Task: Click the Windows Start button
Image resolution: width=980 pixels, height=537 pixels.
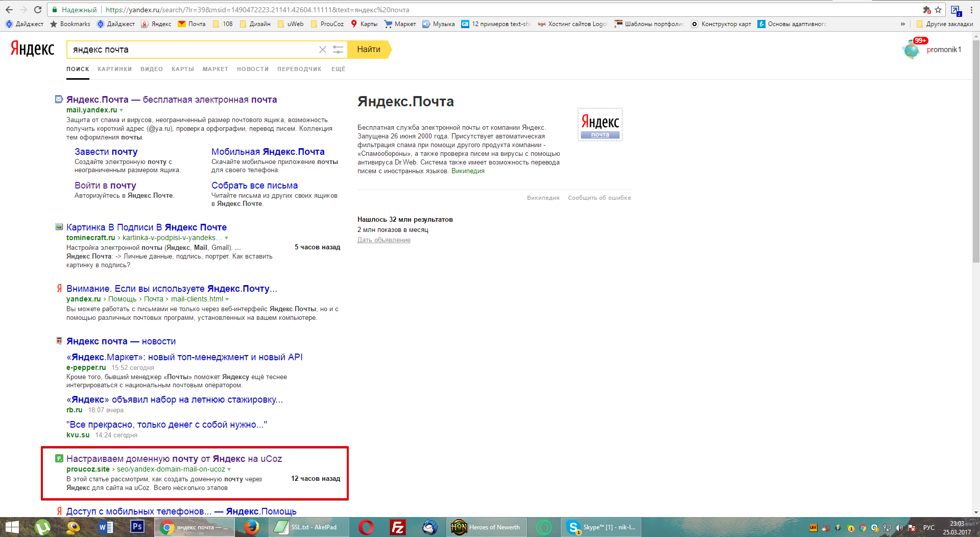Action: [x=12, y=527]
